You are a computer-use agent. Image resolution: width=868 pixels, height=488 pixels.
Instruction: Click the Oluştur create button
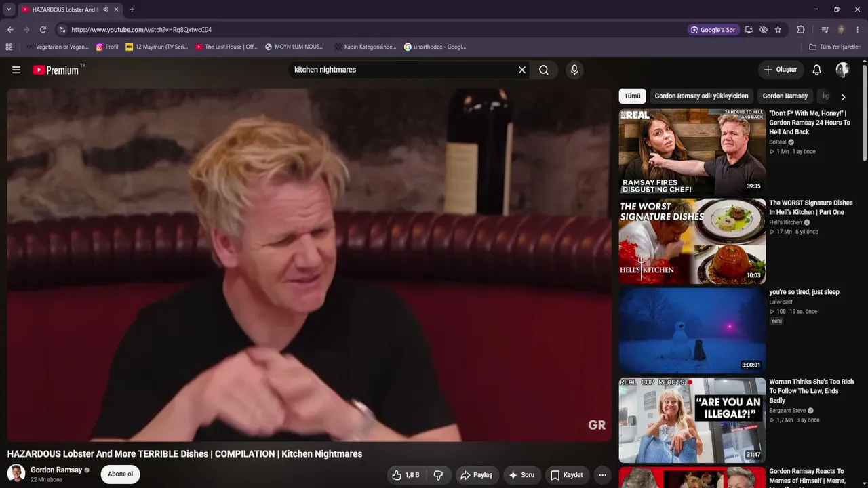pos(781,70)
